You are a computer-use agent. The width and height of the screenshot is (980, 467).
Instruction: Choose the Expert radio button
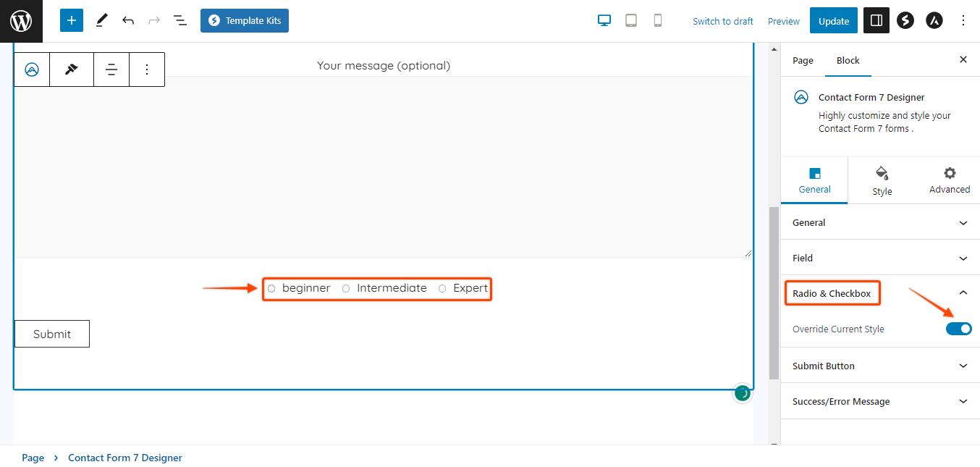pyautogui.click(x=442, y=288)
